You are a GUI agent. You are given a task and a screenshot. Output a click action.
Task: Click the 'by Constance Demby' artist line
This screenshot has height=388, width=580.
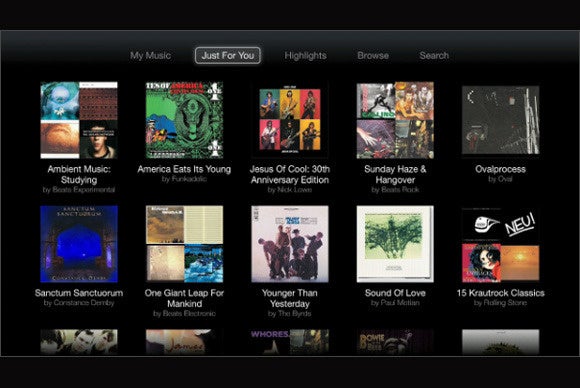(79, 303)
